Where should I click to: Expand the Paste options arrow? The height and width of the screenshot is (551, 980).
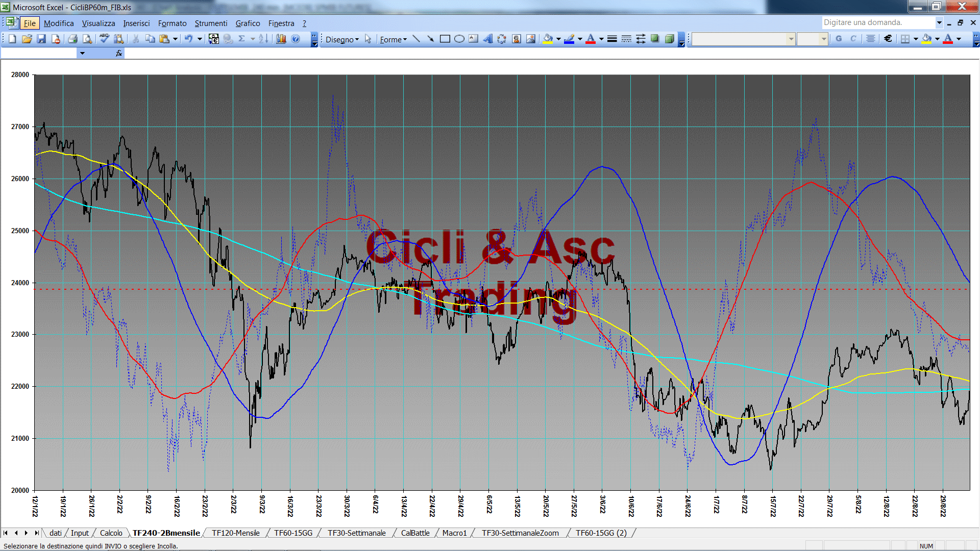175,39
